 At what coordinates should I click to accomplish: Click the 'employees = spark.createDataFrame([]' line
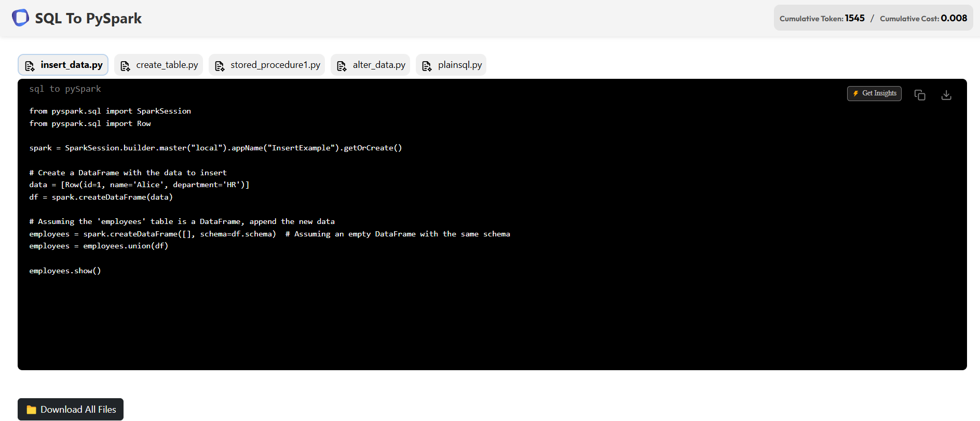269,234
